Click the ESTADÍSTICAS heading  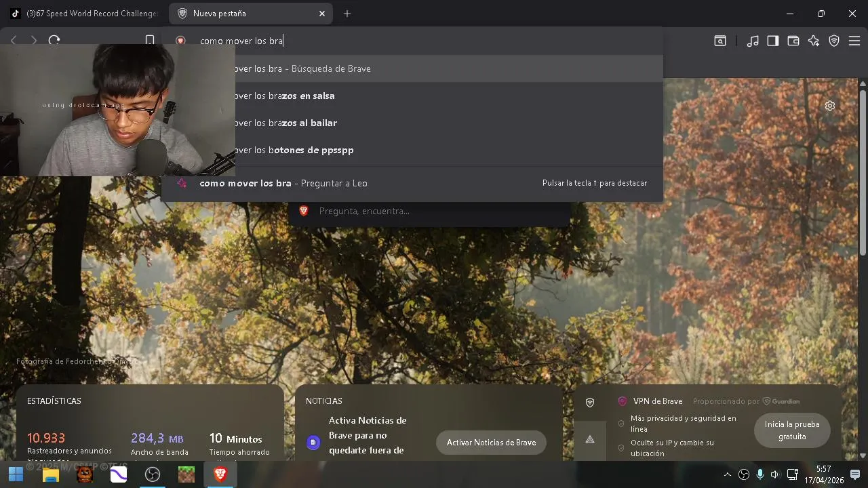(x=54, y=401)
